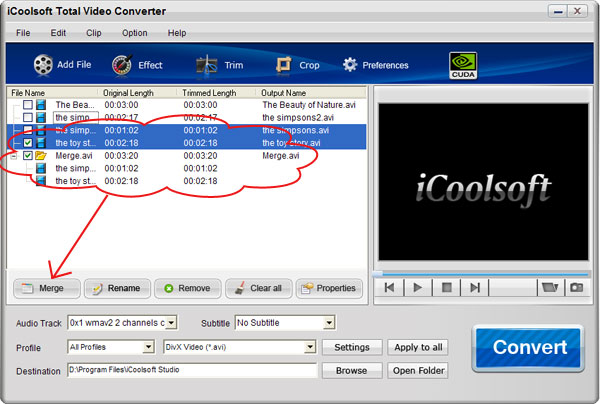The height and width of the screenshot is (404, 600).
Task: Close the iCoolsoft window
Action: (577, 11)
